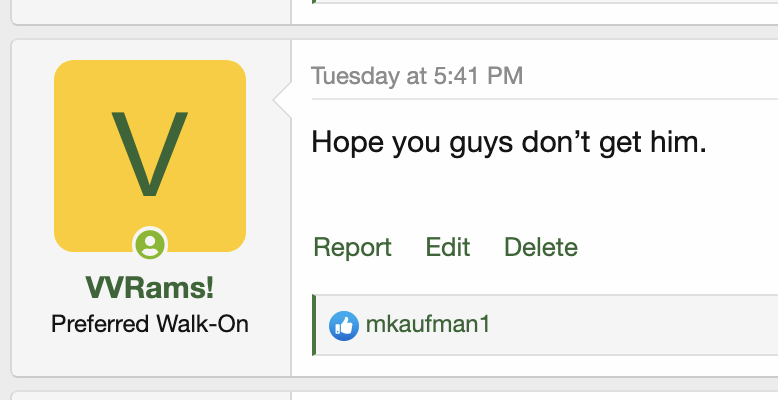The width and height of the screenshot is (778, 400).
Task: Click the green online status icon
Action: tap(150, 244)
